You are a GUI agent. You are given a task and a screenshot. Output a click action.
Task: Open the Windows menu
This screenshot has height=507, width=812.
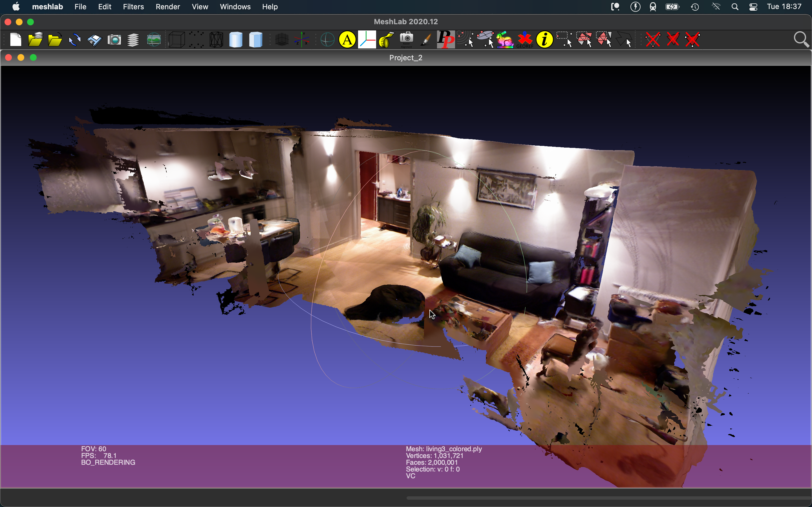235,7
